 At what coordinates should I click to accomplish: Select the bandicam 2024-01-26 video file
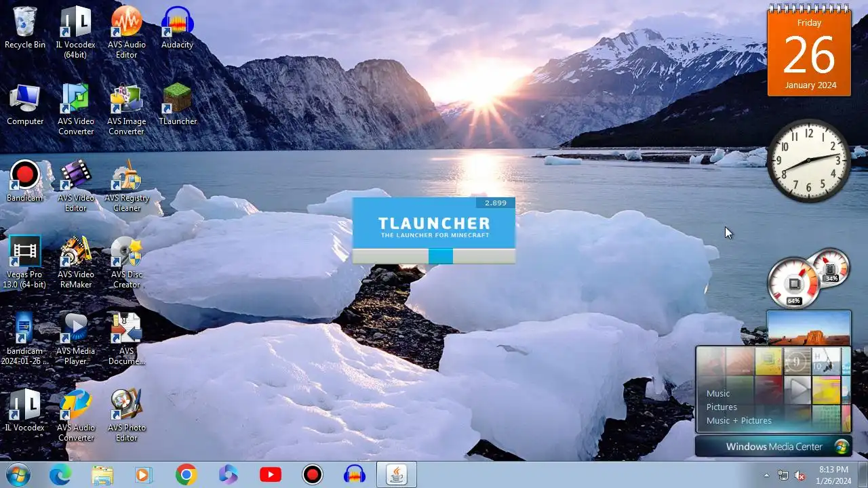pyautogui.click(x=24, y=339)
